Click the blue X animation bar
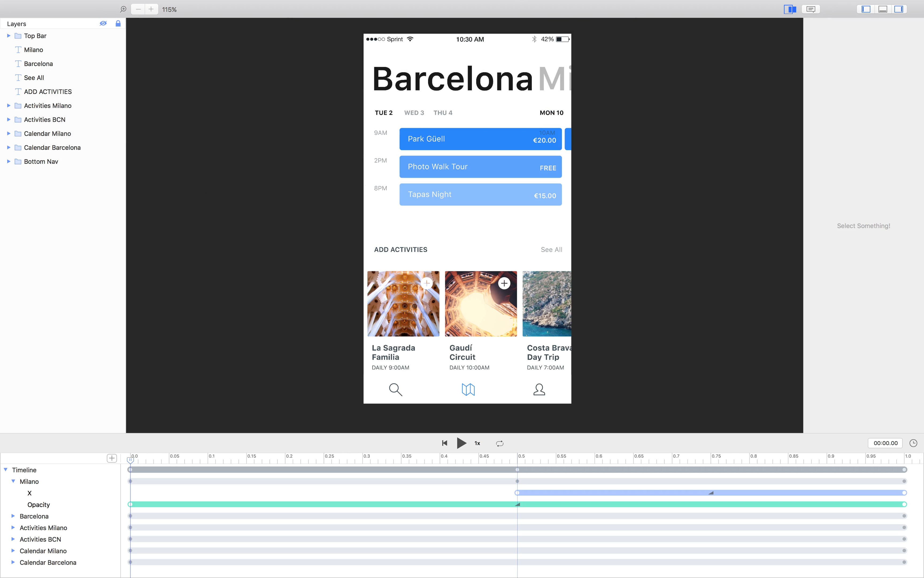 (x=711, y=493)
